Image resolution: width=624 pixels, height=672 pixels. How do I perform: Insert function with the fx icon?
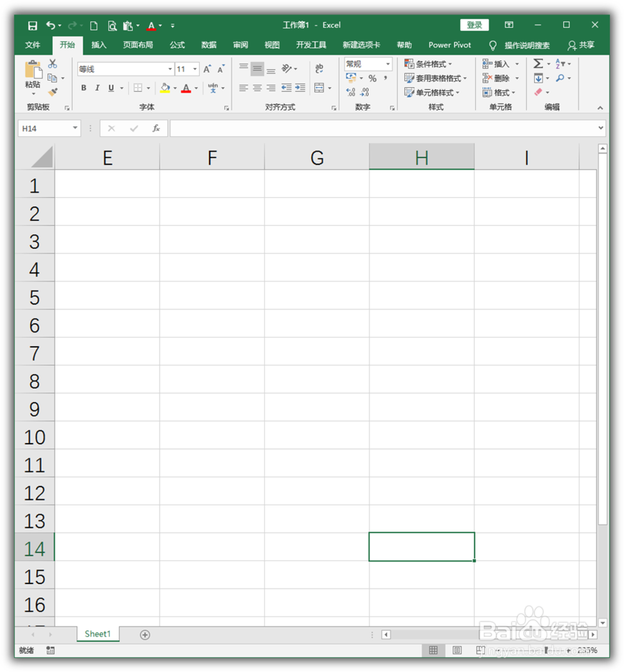click(x=156, y=128)
